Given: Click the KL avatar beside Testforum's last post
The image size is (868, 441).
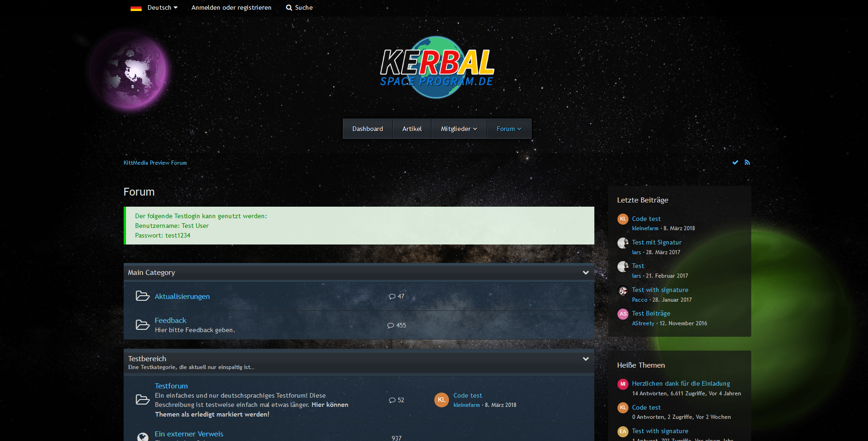Looking at the screenshot, I should [x=442, y=400].
